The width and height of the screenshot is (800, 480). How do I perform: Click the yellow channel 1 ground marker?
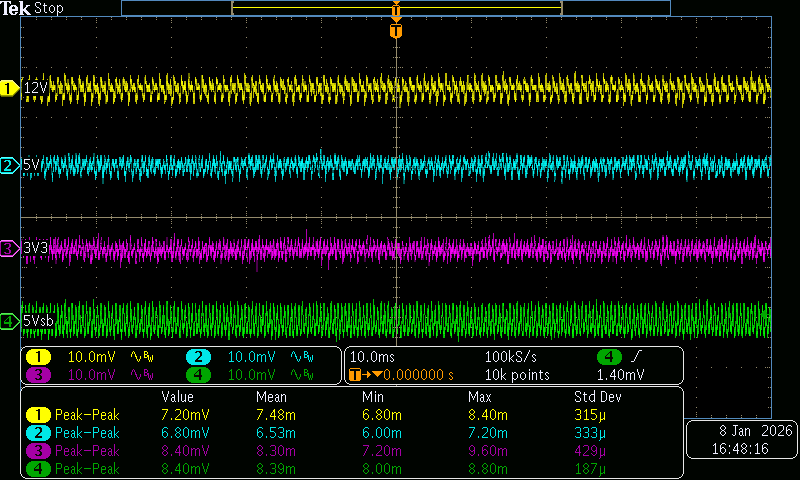click(x=10, y=88)
